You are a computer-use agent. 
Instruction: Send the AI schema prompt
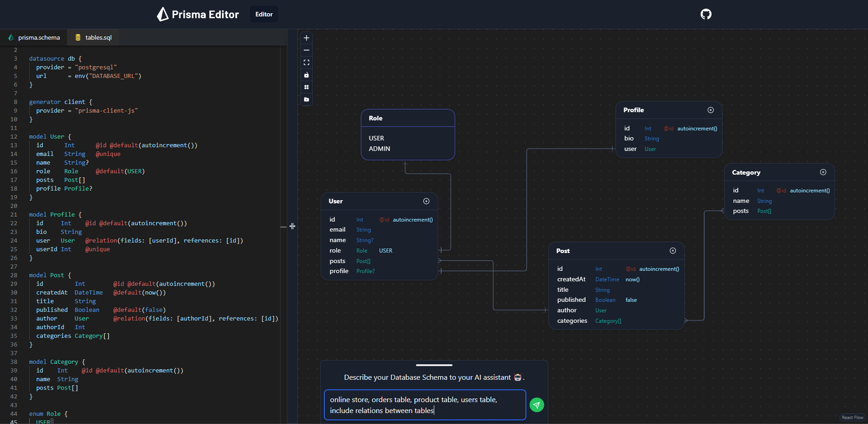(x=537, y=405)
